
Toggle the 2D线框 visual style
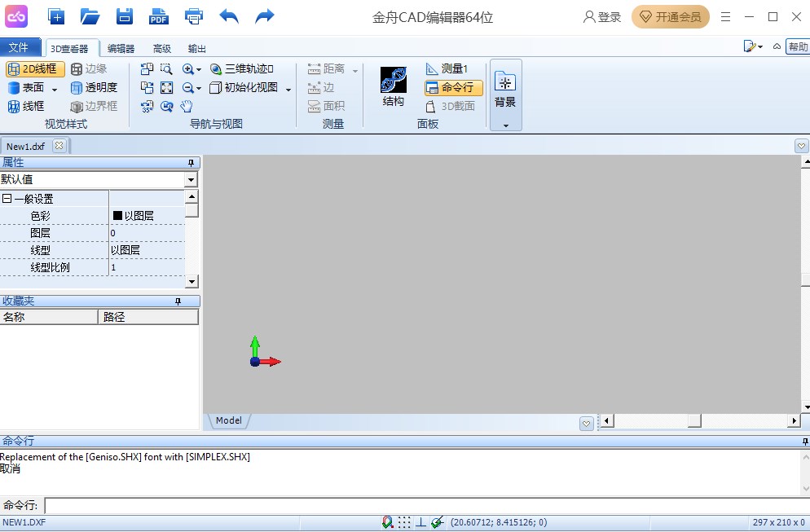pos(36,69)
